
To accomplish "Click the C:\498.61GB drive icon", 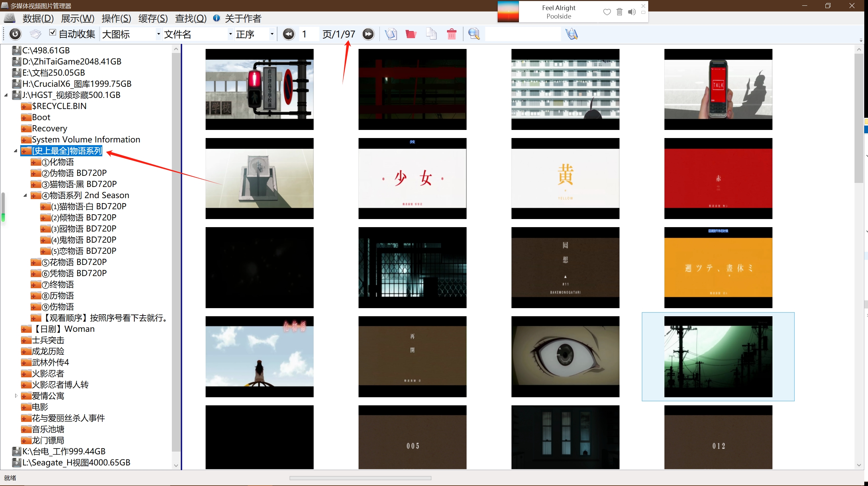I will pos(17,50).
